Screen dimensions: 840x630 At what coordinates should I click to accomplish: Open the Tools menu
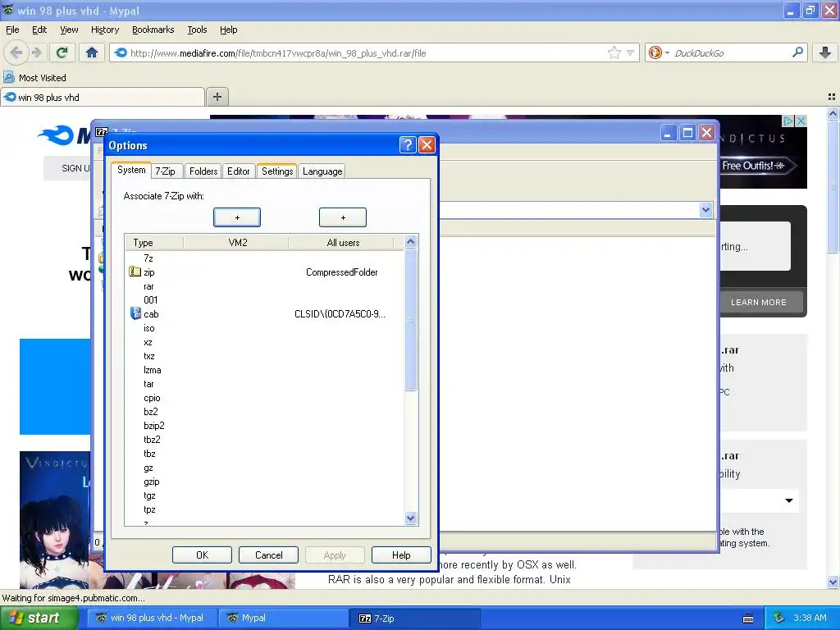point(197,30)
